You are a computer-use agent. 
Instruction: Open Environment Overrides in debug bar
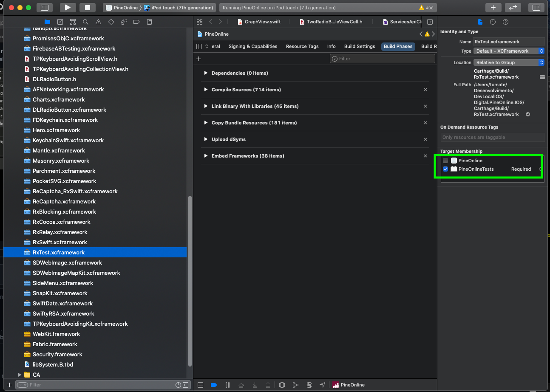click(309, 385)
